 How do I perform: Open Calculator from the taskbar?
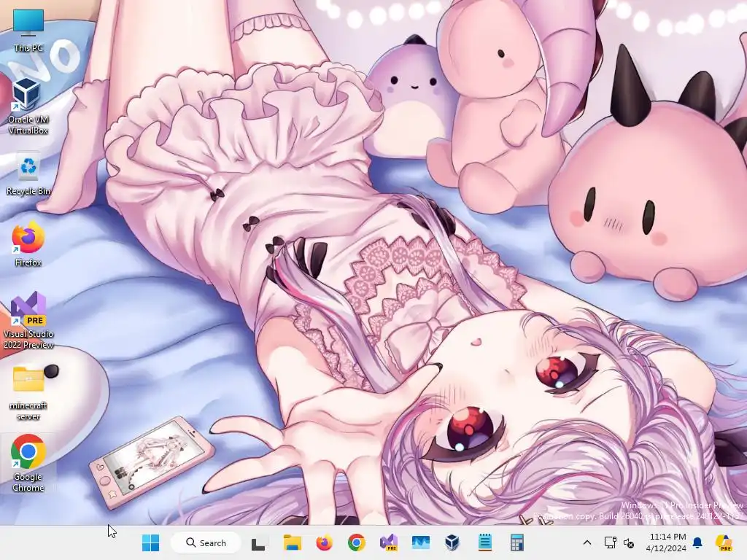click(x=517, y=542)
